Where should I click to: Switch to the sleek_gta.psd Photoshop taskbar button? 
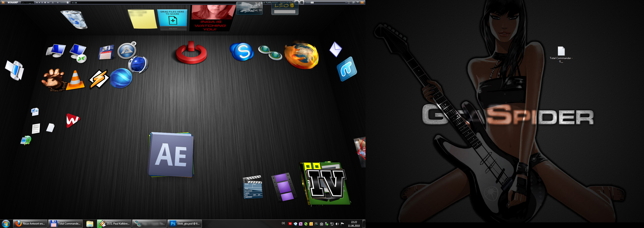(x=185, y=223)
